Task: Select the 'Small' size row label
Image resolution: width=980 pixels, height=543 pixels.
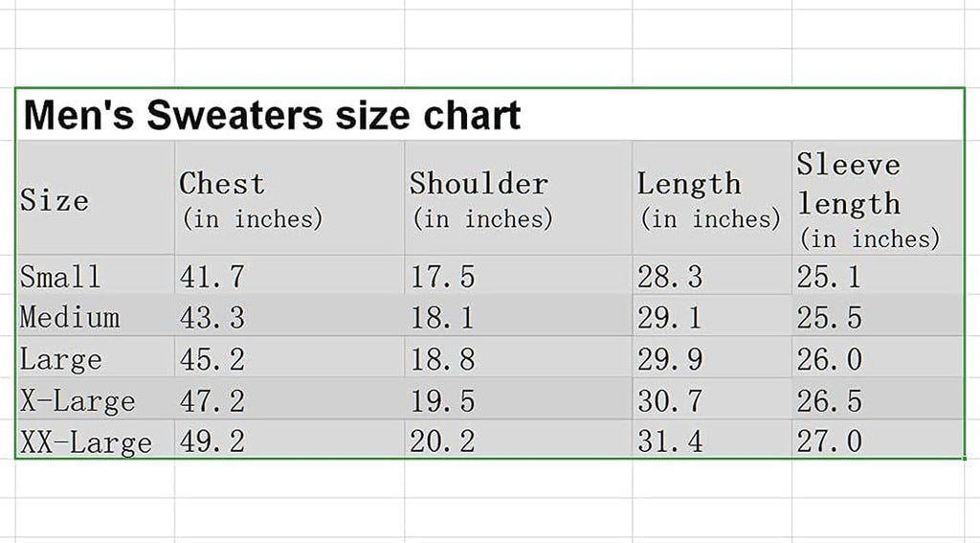Action: (60, 277)
